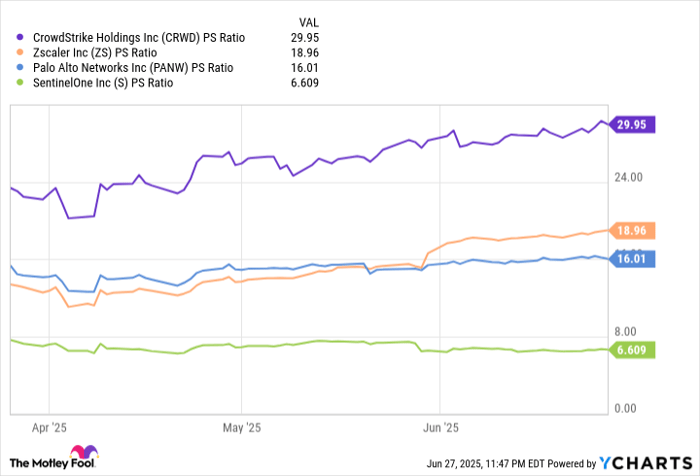Image resolution: width=700 pixels, height=476 pixels.
Task: Click The Motley Fool jester cap logo
Action: point(85,453)
